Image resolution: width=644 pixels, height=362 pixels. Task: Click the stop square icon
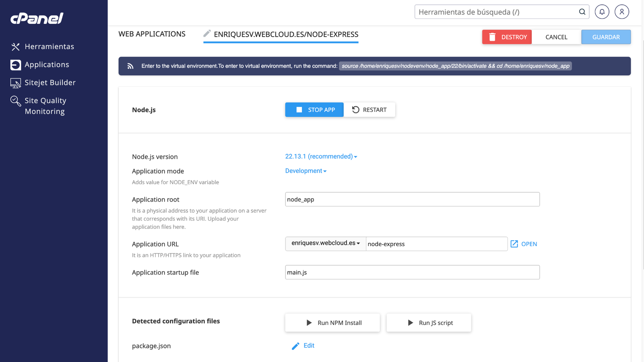coord(299,110)
